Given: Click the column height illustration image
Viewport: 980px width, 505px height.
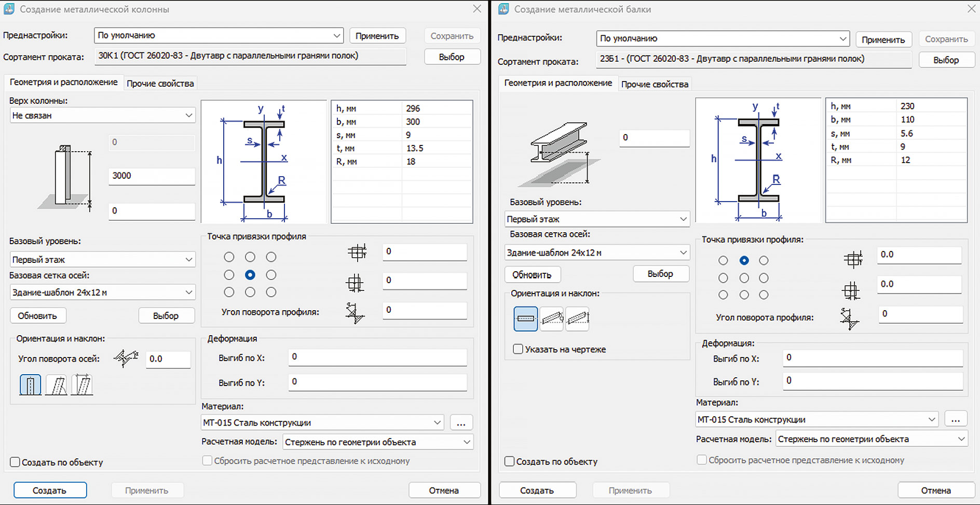Looking at the screenshot, I should [66, 178].
